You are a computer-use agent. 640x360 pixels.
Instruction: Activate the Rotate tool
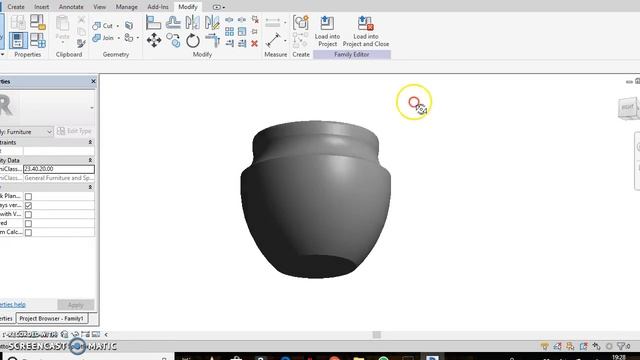(193, 40)
